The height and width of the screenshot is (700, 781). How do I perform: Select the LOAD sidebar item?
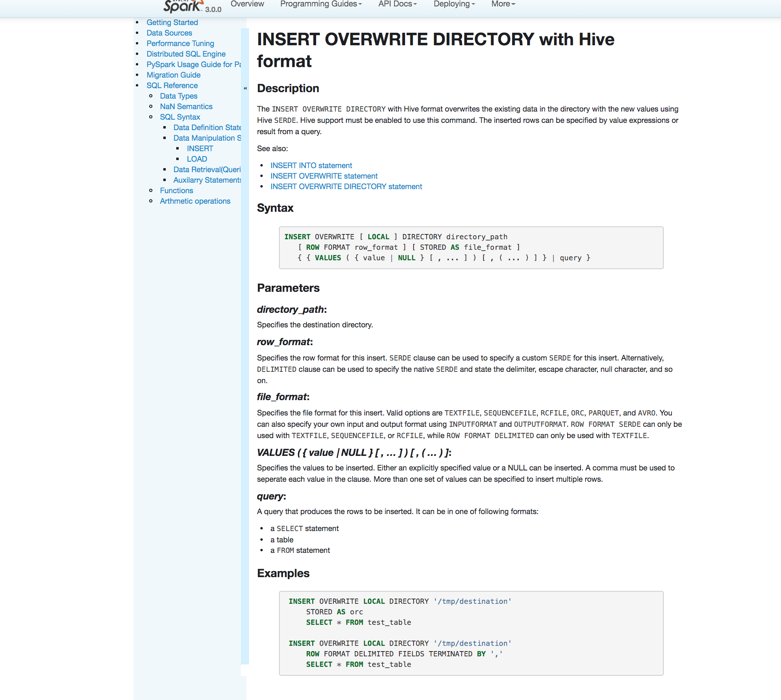tap(197, 159)
